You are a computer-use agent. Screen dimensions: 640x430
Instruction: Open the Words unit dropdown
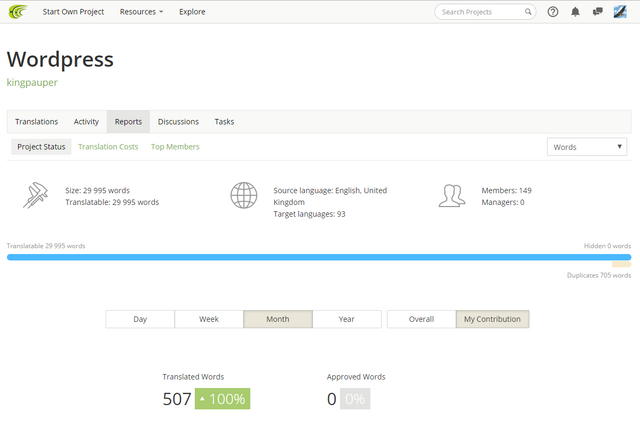tap(587, 147)
